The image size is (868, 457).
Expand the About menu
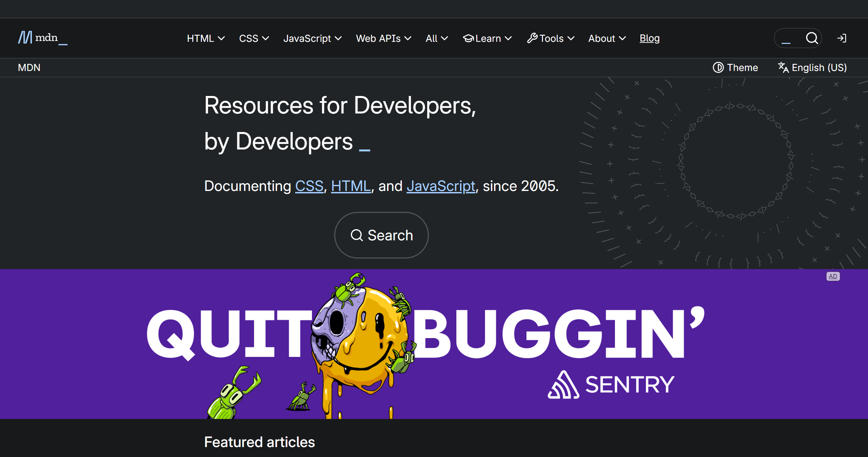coord(607,38)
